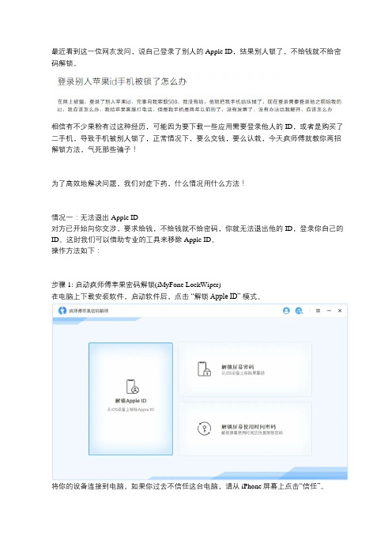392x555 pixels.
Task: Click the opening paragraph starting with 最近看到
Action: (196, 57)
